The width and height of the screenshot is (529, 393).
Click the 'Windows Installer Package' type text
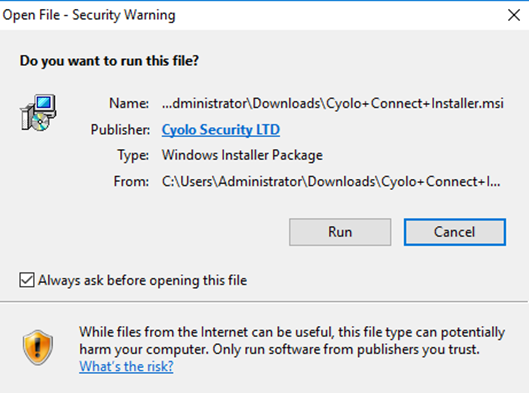242,156
